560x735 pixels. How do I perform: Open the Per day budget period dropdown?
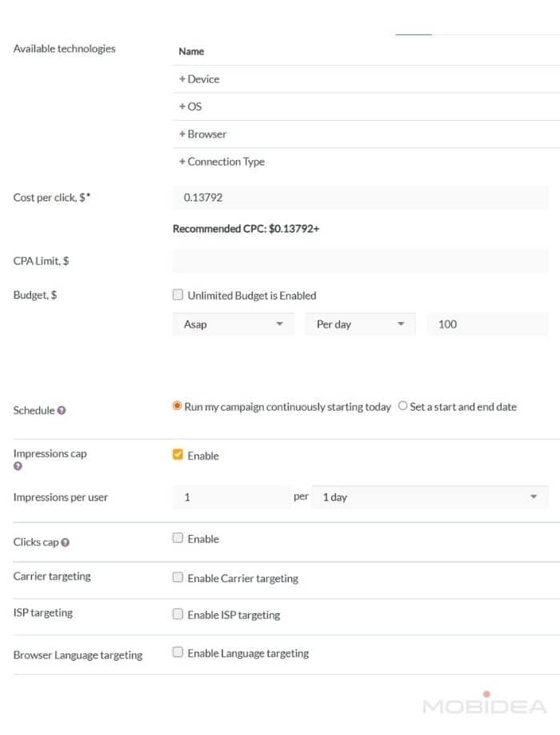point(360,324)
